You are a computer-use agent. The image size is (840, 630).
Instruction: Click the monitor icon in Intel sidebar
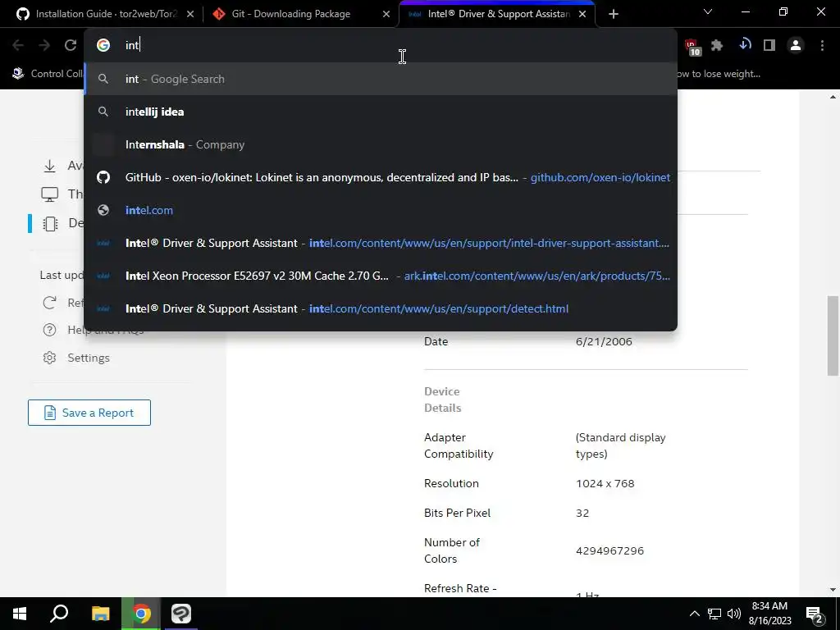[x=50, y=194]
